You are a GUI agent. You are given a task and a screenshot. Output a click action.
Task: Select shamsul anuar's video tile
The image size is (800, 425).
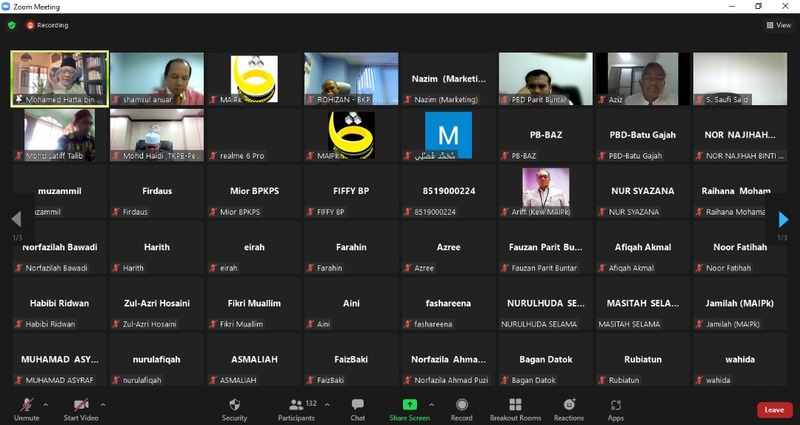157,79
